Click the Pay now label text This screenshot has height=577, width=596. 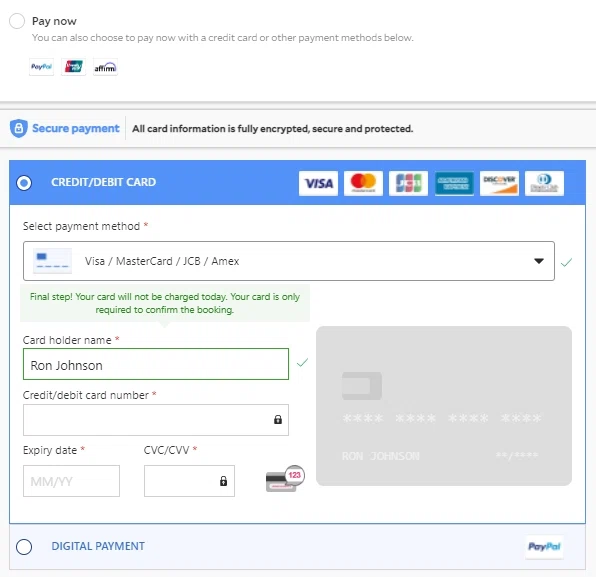click(54, 21)
